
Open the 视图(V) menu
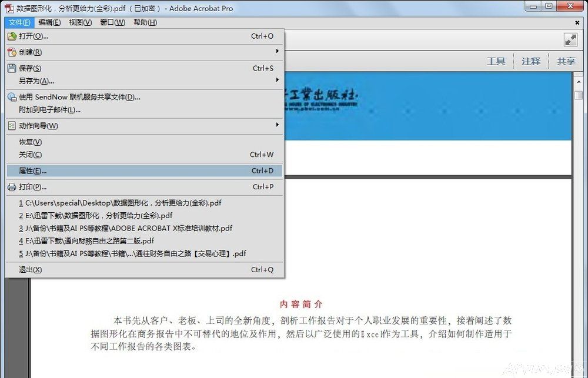tap(80, 22)
